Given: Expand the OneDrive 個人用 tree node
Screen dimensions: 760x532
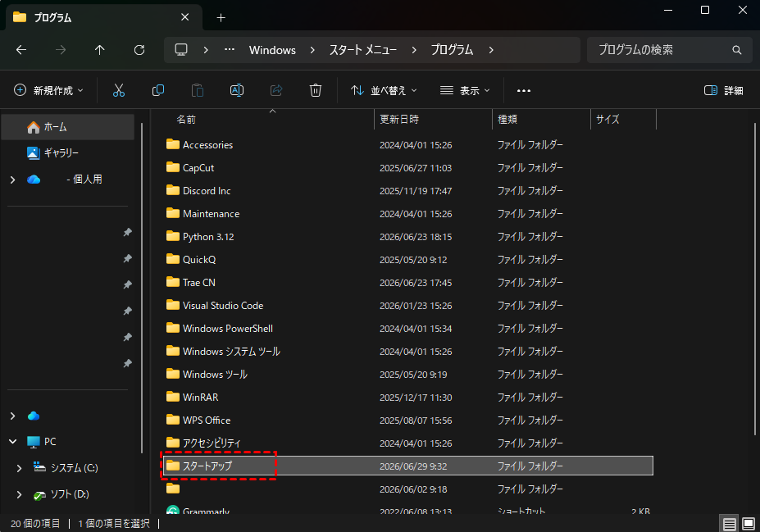Looking at the screenshot, I should 12,180.
